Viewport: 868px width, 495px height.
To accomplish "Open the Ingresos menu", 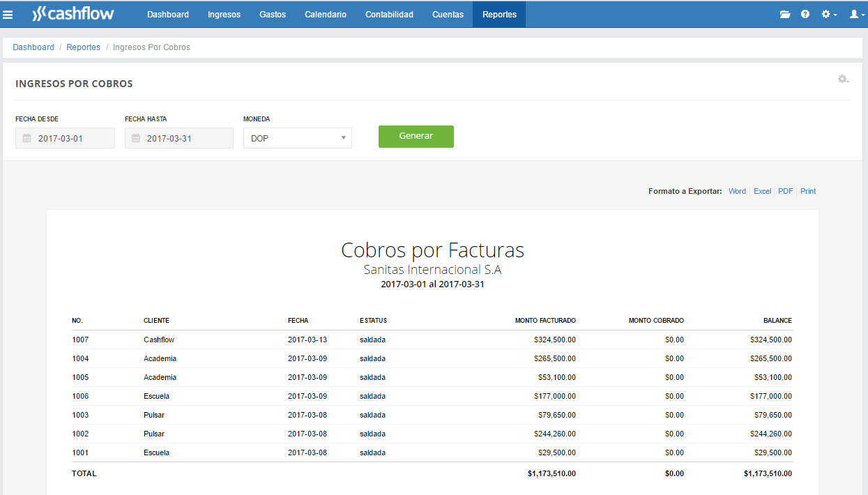I will [224, 14].
